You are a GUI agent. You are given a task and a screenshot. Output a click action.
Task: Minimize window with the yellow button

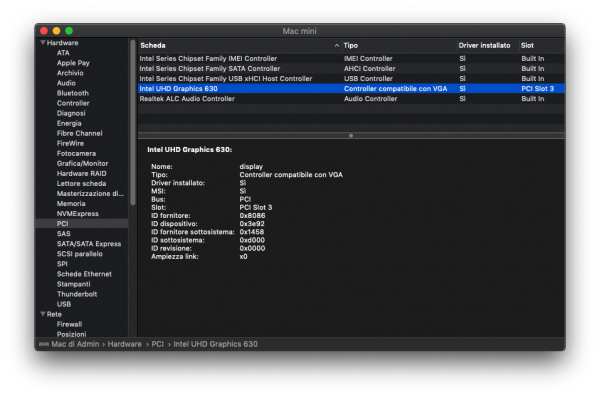(56, 31)
